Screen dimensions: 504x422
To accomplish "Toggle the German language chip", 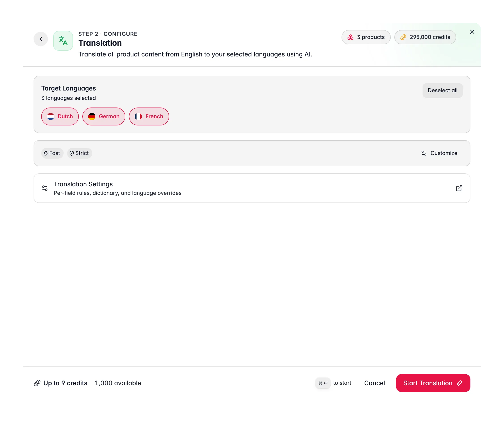I will pos(104,116).
